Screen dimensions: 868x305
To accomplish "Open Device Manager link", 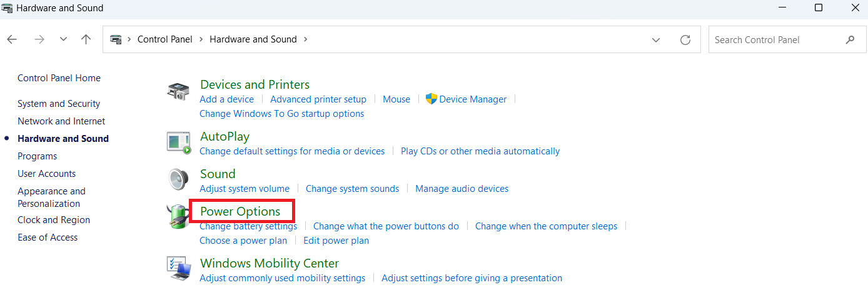I will point(473,99).
